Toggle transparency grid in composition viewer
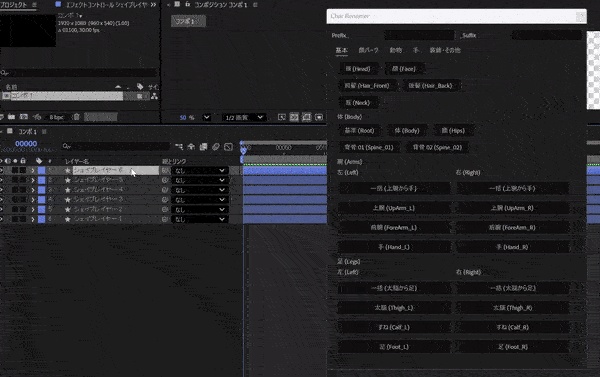This screenshot has height=377, width=600. pos(294,117)
